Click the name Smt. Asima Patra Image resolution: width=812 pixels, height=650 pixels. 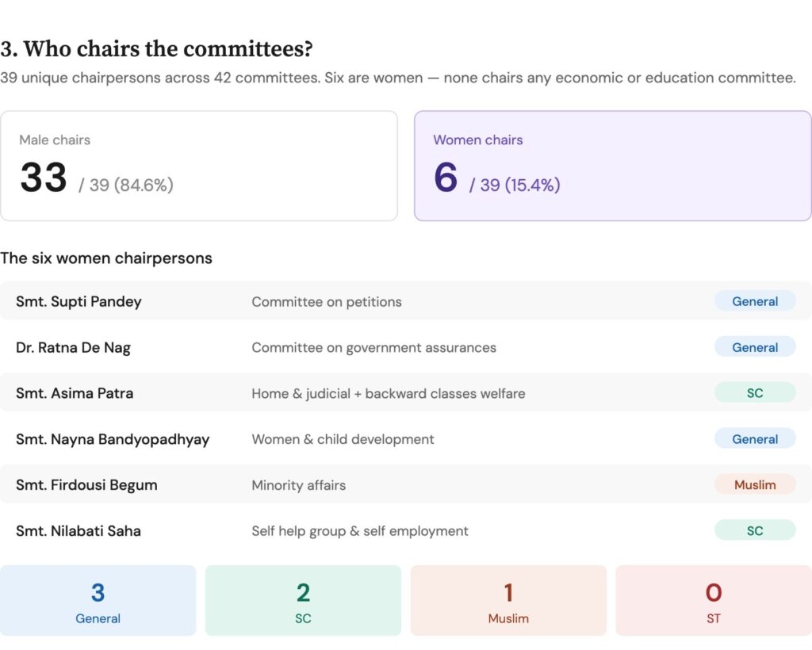[75, 393]
